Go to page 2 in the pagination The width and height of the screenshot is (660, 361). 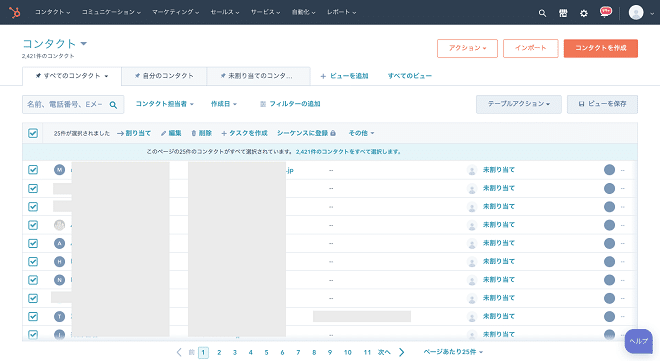tap(219, 353)
